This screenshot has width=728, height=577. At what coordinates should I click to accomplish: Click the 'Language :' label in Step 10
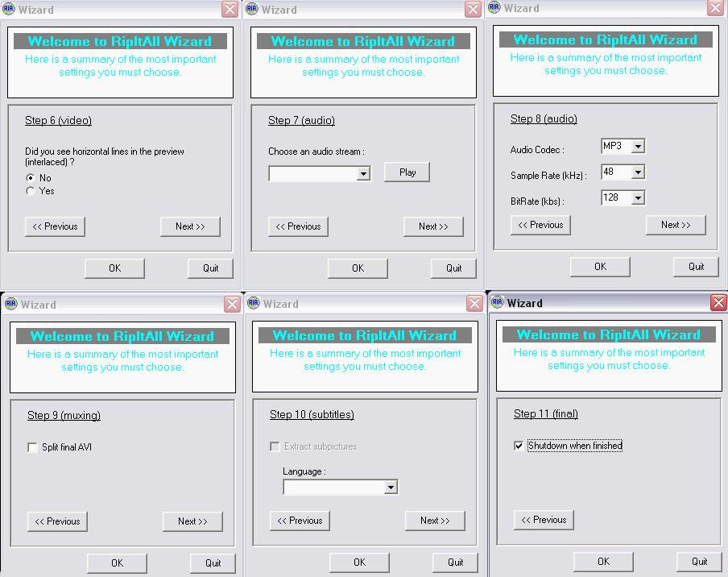coord(304,471)
